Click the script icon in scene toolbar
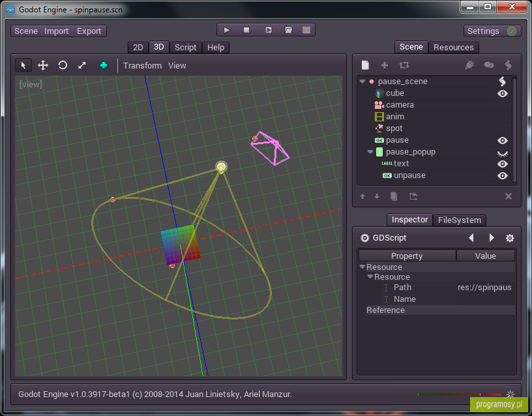532x416 pixels. click(509, 65)
